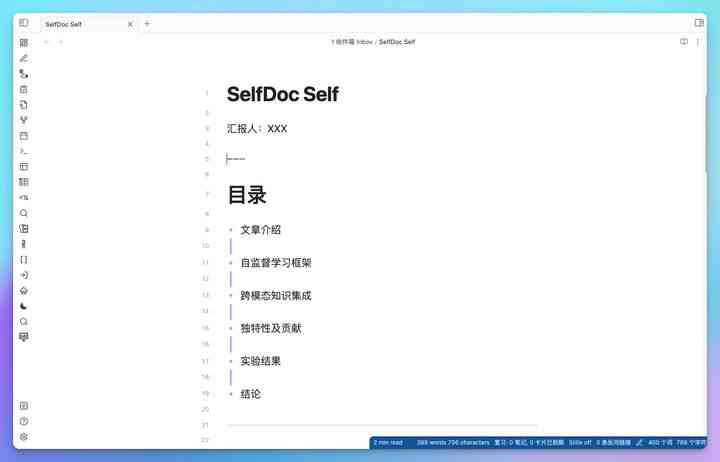The width and height of the screenshot is (720, 462).
Task: Open help via the question mark icon
Action: pos(24,422)
